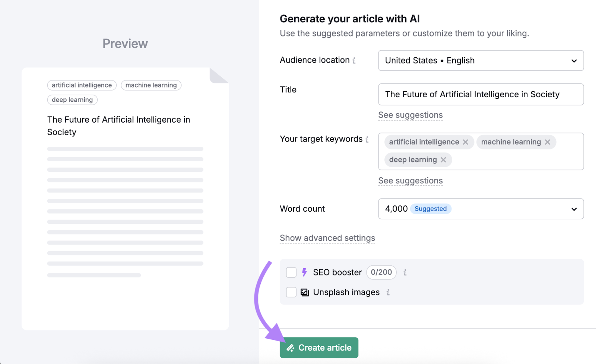This screenshot has height=364, width=596.
Task: Enable the Unsplash images checkbox
Action: (291, 292)
